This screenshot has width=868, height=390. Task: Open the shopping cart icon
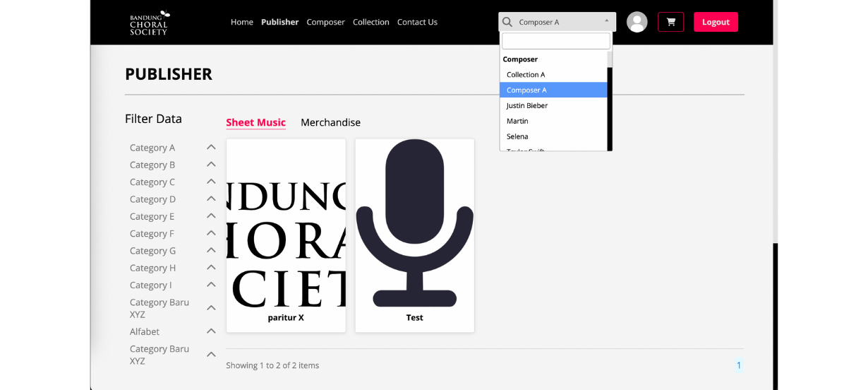pyautogui.click(x=670, y=22)
